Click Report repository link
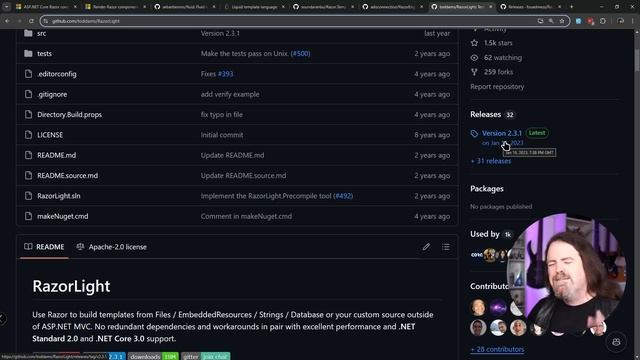Viewport: 640px width, 360px height. [497, 87]
